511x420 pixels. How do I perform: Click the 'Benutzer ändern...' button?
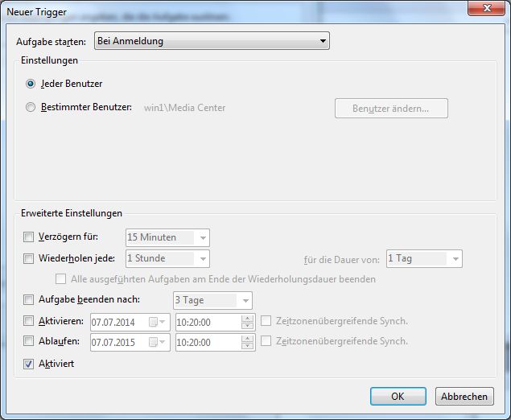click(391, 108)
